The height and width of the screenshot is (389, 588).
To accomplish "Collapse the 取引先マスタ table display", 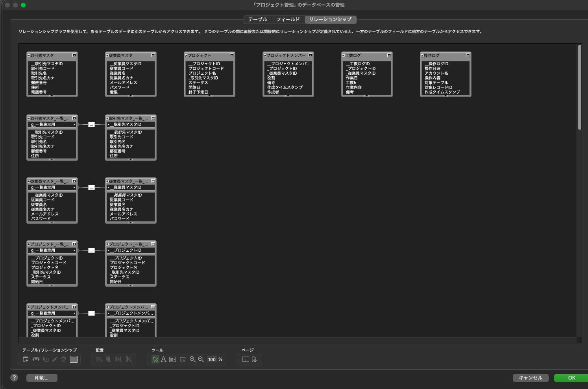I will 74,55.
